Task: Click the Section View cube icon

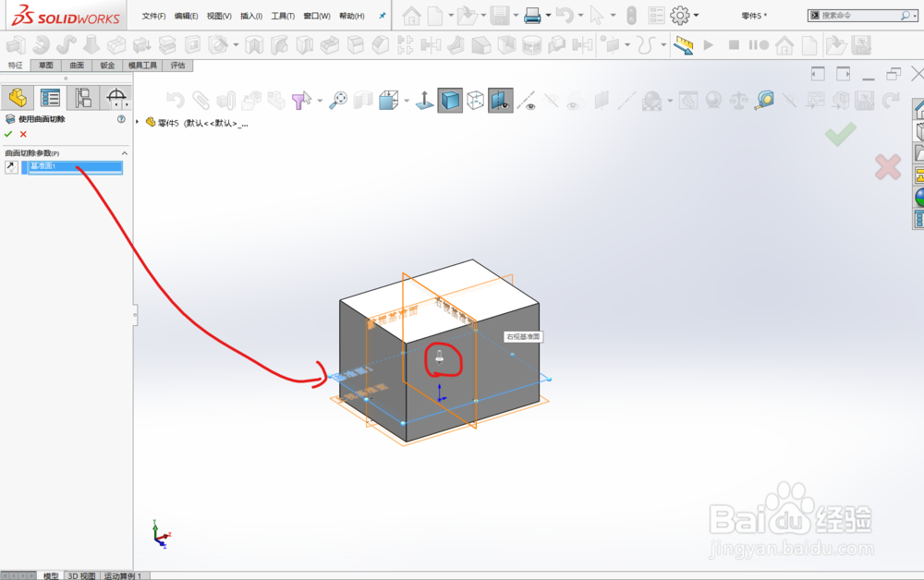Action: [363, 100]
